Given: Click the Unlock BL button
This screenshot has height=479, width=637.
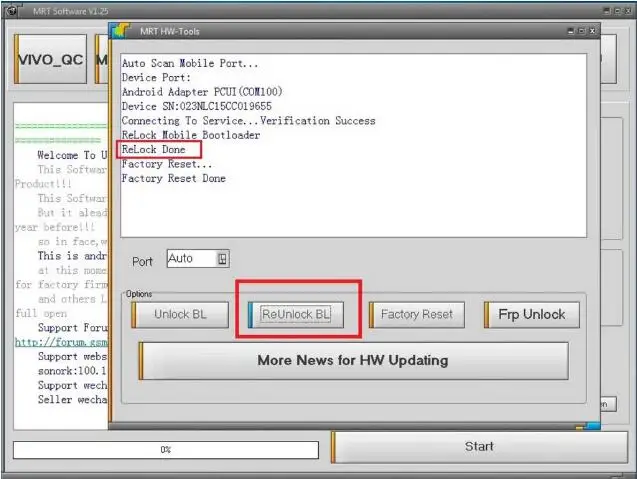Looking at the screenshot, I should tap(180, 314).
